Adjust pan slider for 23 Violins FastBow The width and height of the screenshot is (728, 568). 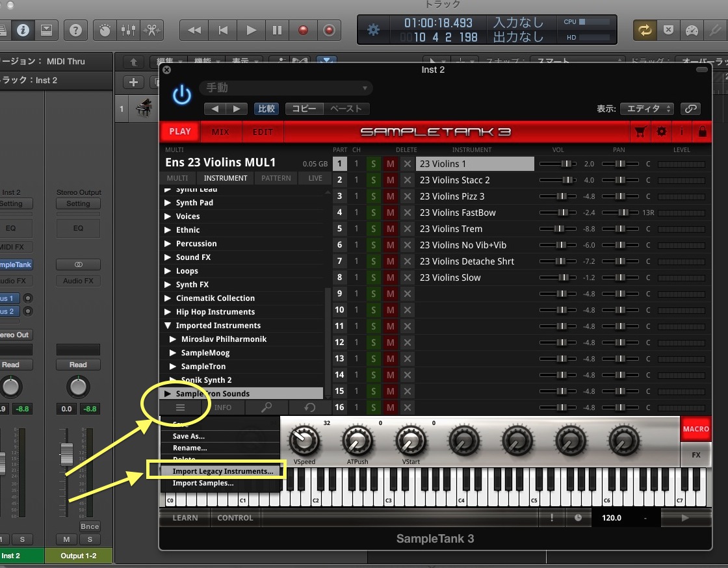pyautogui.click(x=620, y=213)
